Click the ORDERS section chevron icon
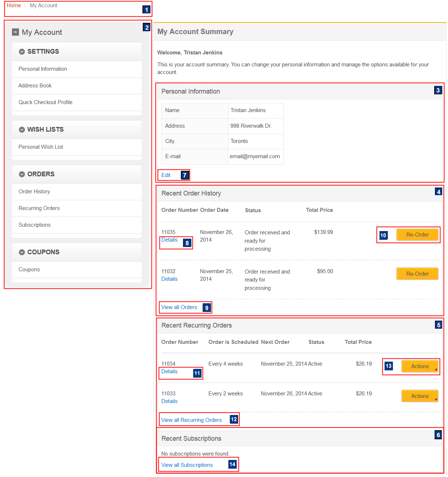 pos(22,174)
